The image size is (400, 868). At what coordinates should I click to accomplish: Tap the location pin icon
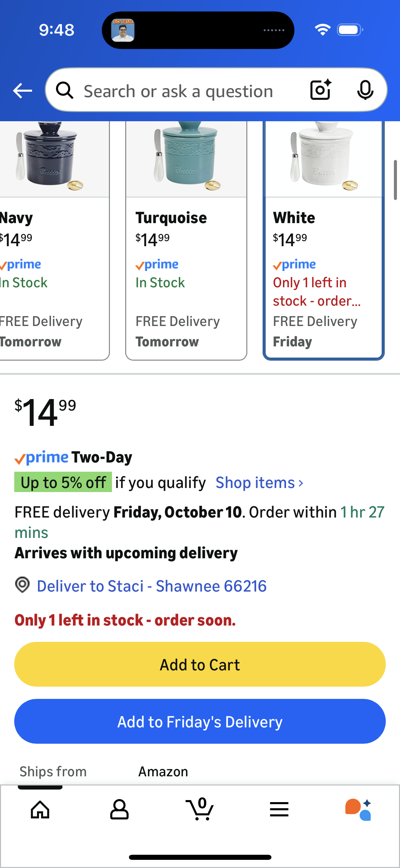(x=22, y=585)
